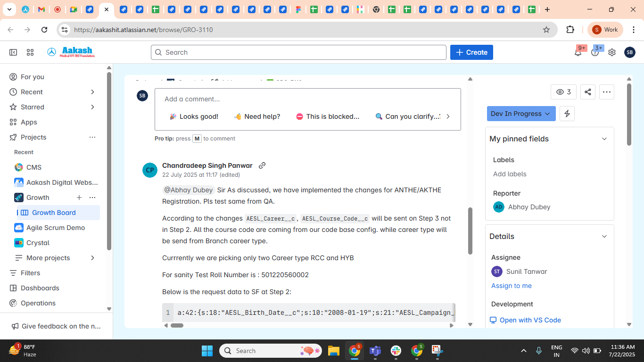Share the issue using the share icon

[x=587, y=92]
